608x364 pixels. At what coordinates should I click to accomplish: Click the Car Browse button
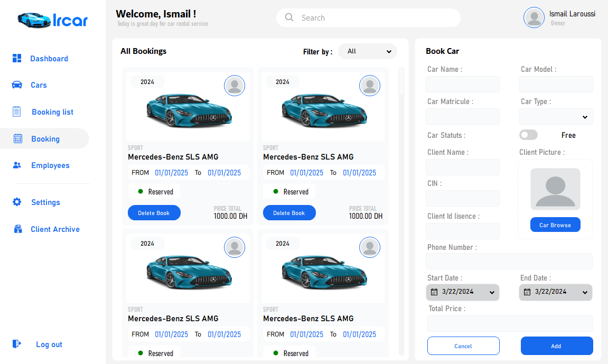click(x=555, y=225)
